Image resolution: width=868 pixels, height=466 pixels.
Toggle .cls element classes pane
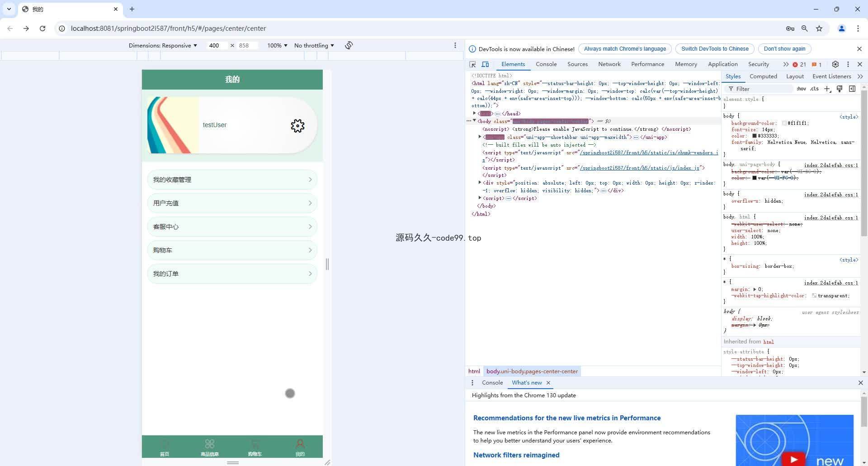[x=814, y=89]
